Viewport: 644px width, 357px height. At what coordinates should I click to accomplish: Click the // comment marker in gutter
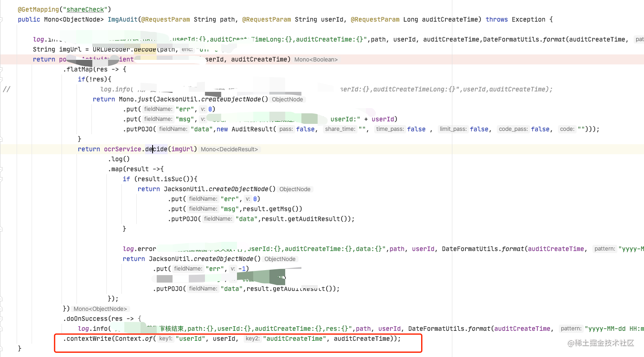[6, 89]
